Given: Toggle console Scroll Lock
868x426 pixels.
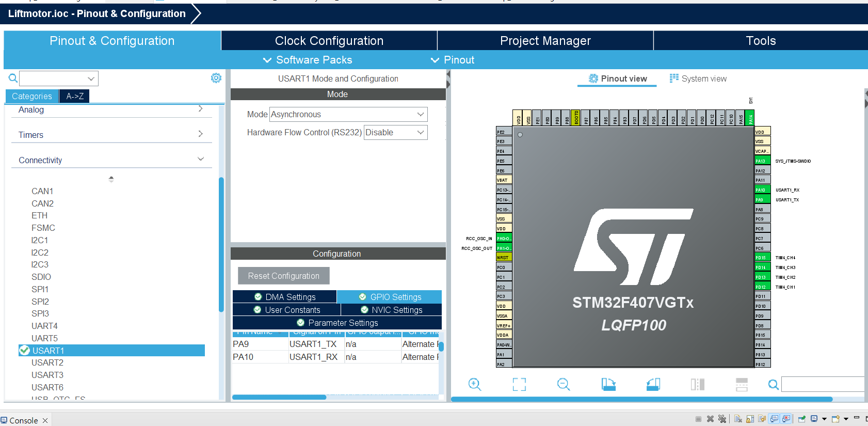Looking at the screenshot, I should 750,419.
